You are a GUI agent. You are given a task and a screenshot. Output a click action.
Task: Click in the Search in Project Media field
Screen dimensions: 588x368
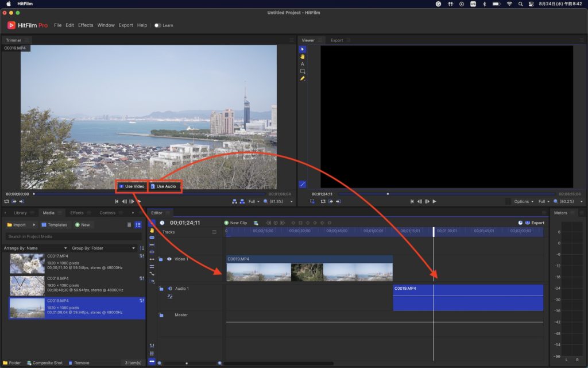(x=72, y=236)
